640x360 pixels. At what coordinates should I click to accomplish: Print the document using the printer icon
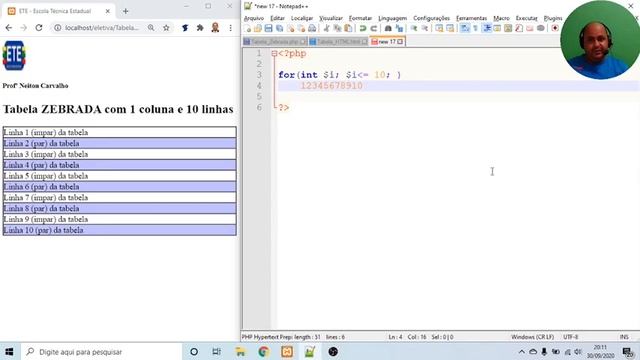312,28
